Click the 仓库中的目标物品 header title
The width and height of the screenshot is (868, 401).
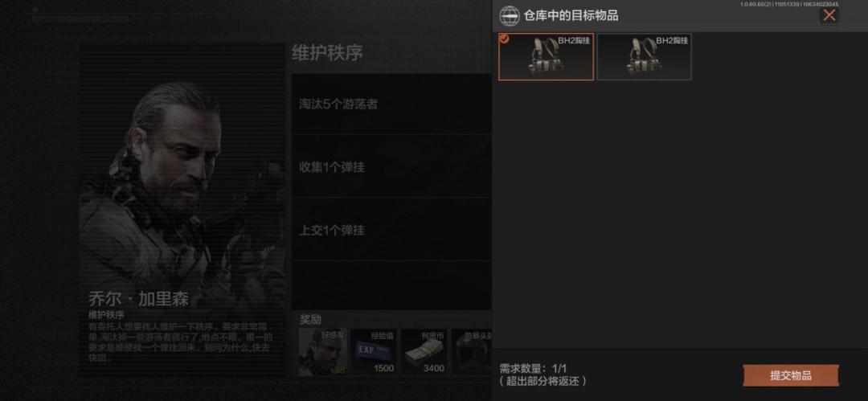tap(571, 15)
